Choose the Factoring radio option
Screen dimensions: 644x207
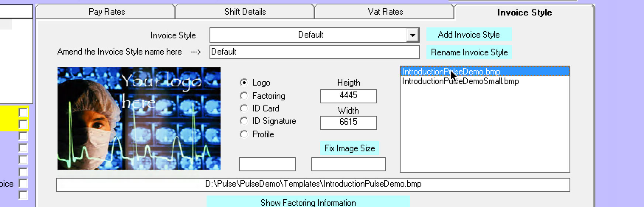(x=244, y=96)
